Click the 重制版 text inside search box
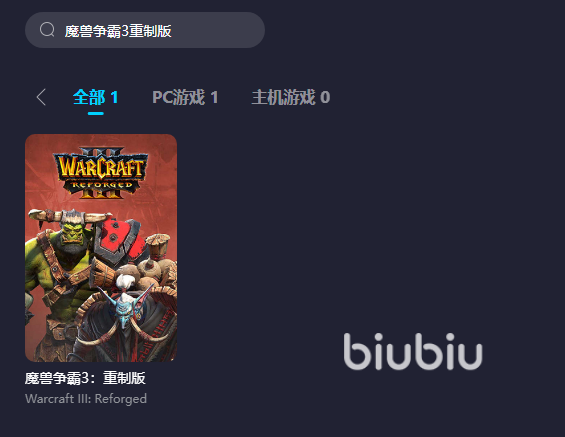The image size is (565, 437). pyautogui.click(x=150, y=31)
